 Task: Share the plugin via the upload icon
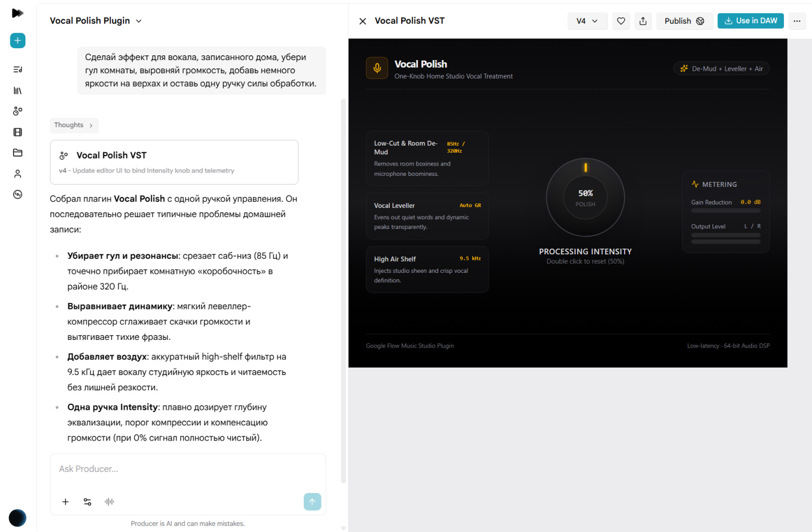pyautogui.click(x=643, y=21)
